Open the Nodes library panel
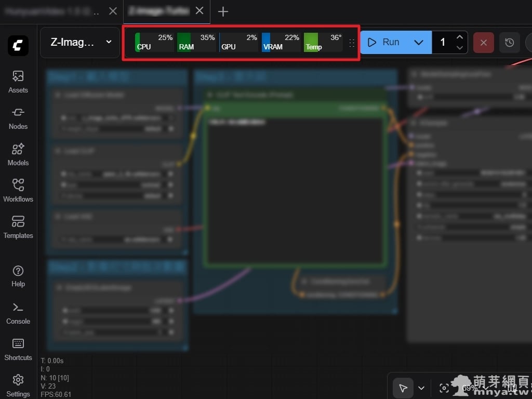Image resolution: width=532 pixels, height=399 pixels. click(18, 118)
